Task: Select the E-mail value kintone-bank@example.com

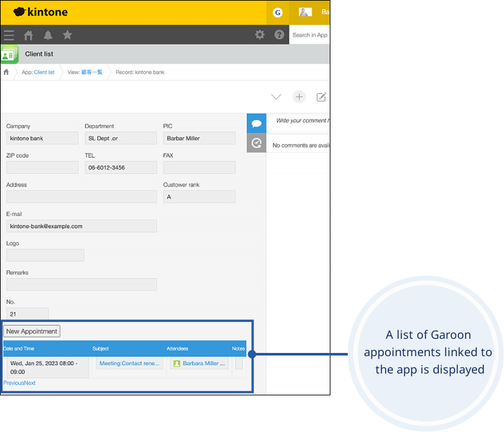Action: click(x=82, y=226)
